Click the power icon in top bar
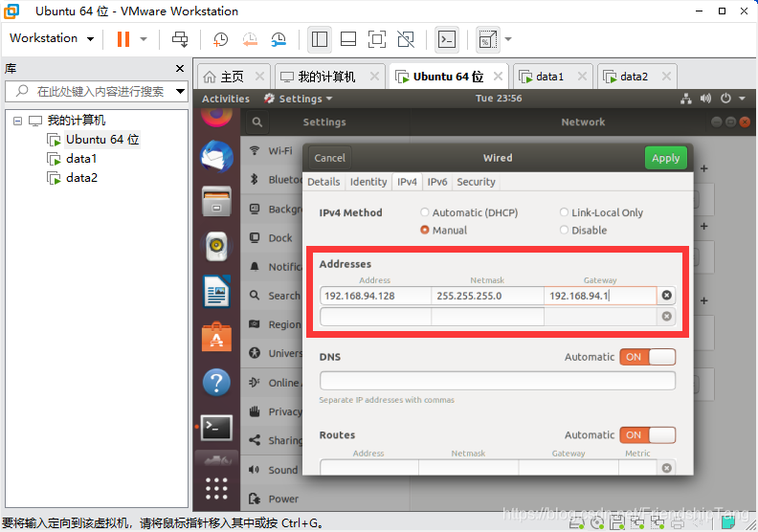This screenshot has width=758, height=532. 725,99
